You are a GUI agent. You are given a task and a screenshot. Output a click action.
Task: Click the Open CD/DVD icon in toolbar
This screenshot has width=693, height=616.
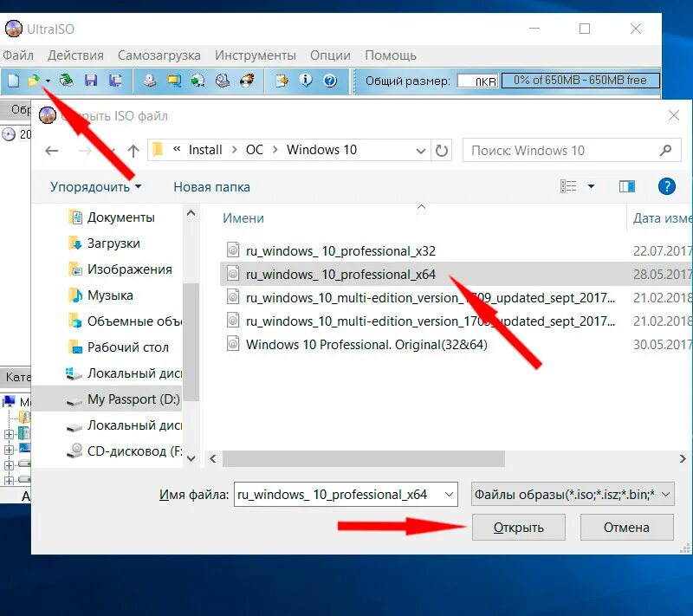pyautogui.click(x=67, y=81)
